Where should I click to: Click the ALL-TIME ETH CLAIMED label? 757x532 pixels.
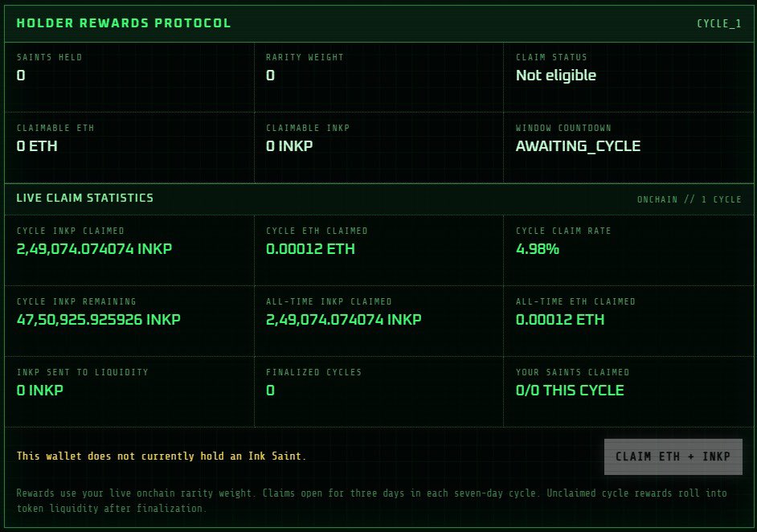click(575, 301)
